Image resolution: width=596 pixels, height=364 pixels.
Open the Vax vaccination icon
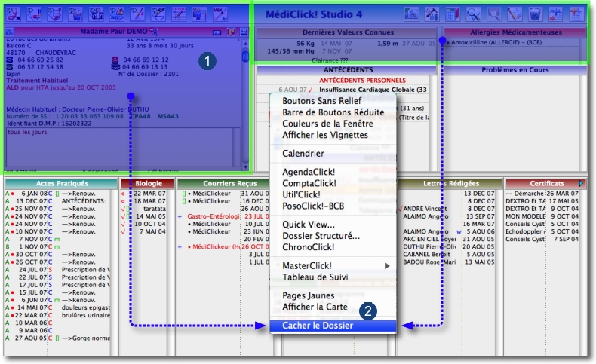tap(220, 14)
